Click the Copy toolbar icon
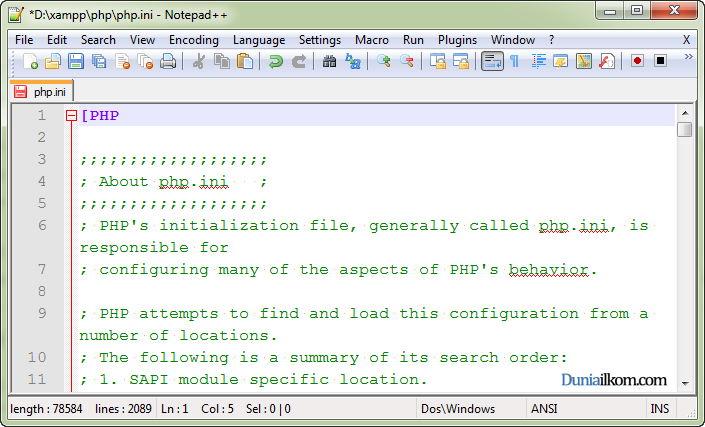 222,61
